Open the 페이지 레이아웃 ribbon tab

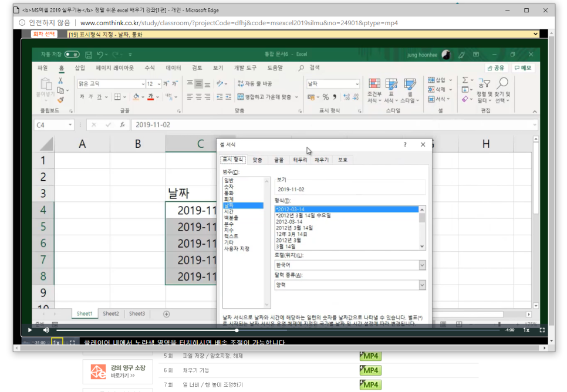click(114, 67)
